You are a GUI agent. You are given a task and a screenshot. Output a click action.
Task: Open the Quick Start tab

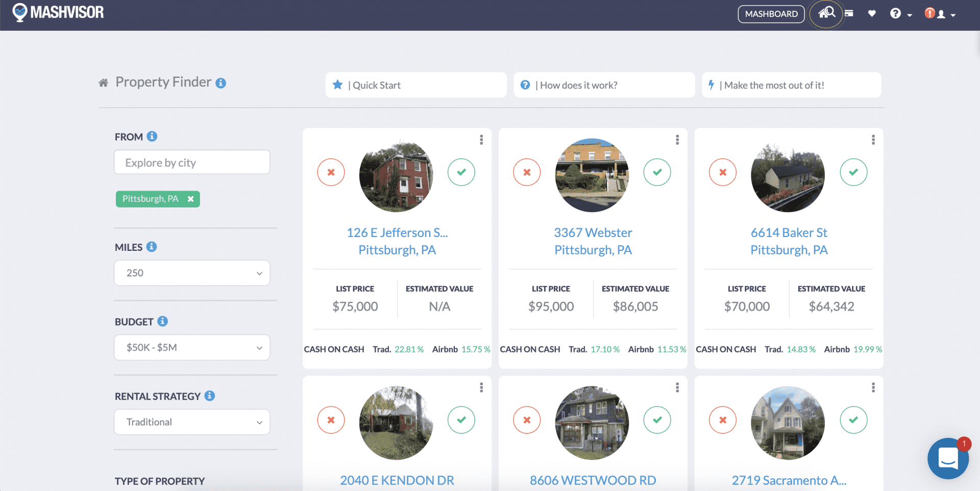pos(416,85)
